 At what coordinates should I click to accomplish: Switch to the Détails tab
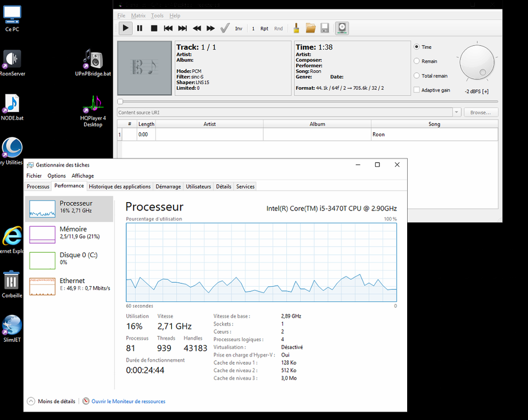tap(224, 186)
